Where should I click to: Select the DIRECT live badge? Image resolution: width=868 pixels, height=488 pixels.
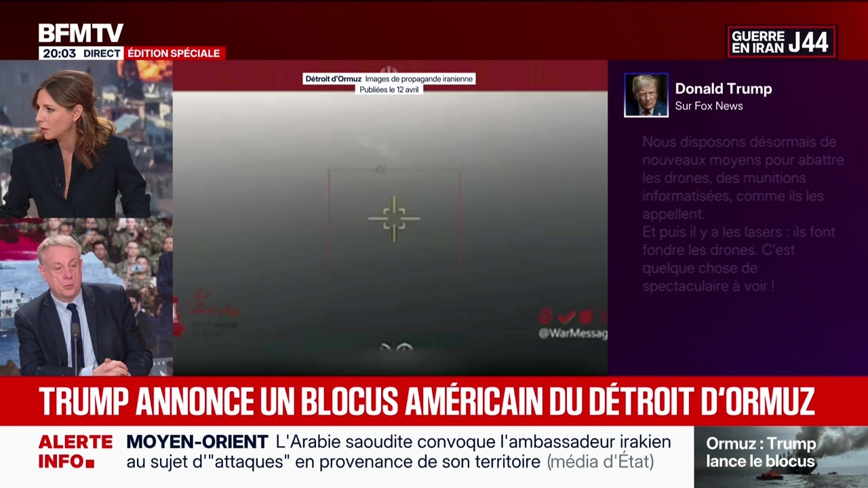coord(102,53)
